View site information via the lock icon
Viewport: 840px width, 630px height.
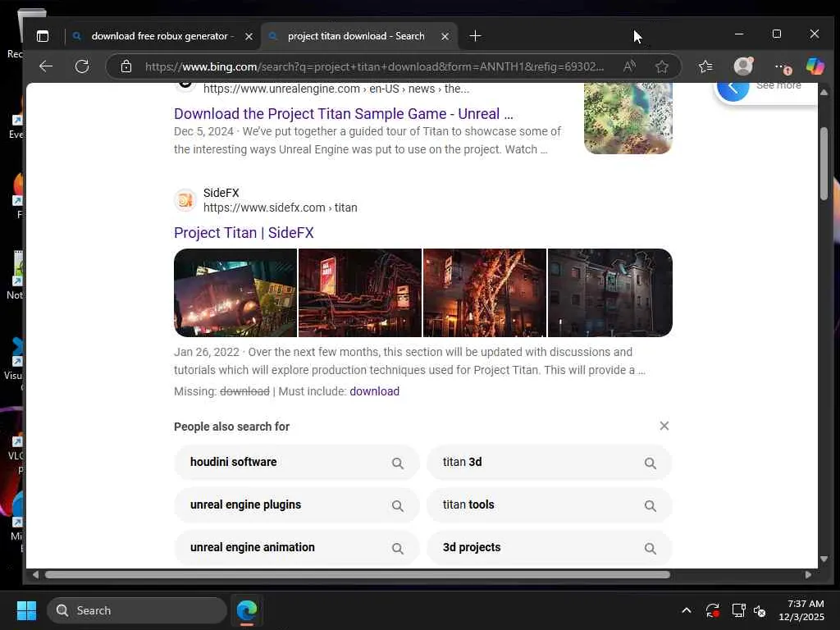[x=126, y=66]
